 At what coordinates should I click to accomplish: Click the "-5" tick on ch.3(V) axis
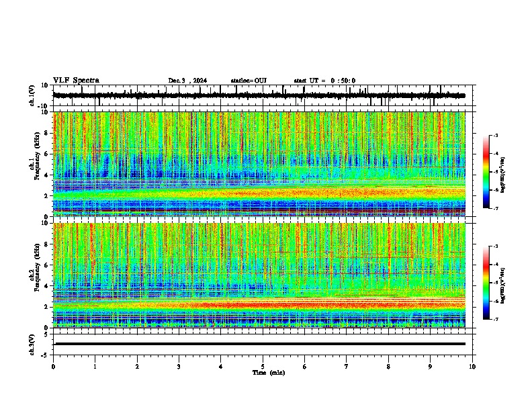click(45, 355)
